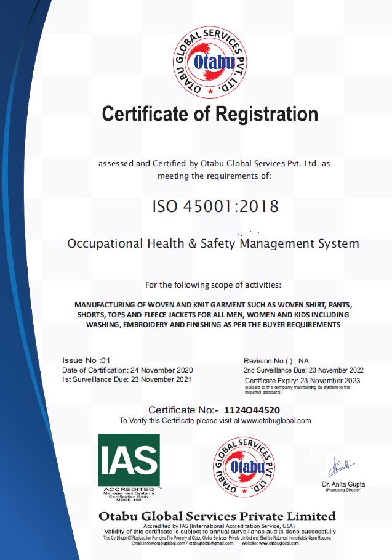Click Occupational Health & Safety Management System
The height and width of the screenshot is (560, 392).
tap(213, 243)
